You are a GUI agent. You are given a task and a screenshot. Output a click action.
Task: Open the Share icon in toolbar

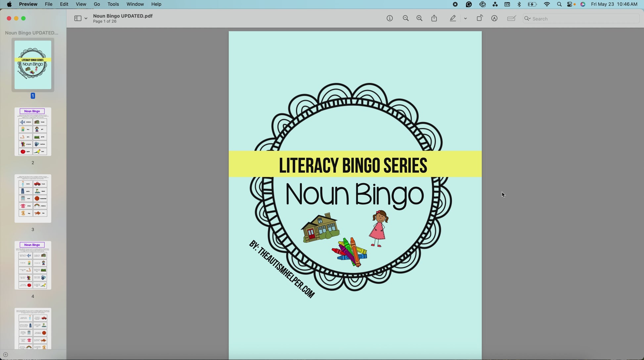click(x=434, y=19)
